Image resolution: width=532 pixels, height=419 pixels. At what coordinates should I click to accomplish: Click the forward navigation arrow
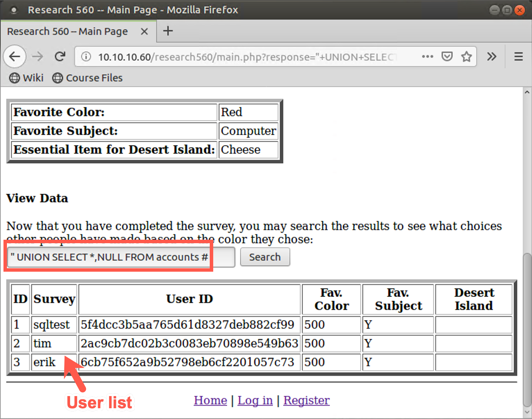tap(37, 56)
